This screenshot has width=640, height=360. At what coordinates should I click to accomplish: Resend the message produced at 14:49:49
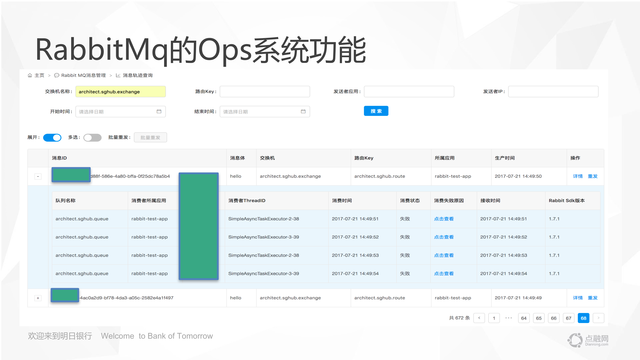[593, 298]
